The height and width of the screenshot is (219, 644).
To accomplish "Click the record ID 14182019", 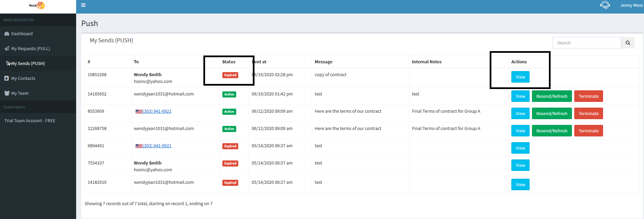I will (97, 182).
